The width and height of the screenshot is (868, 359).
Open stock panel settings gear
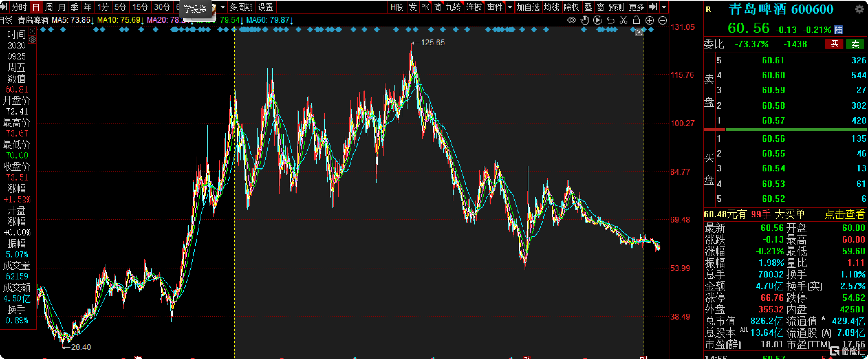tap(860, 9)
